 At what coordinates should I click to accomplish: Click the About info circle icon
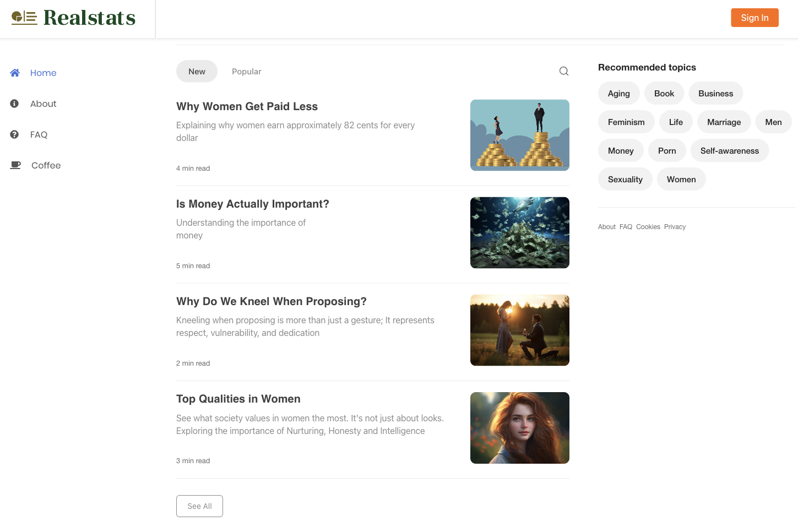pyautogui.click(x=15, y=104)
